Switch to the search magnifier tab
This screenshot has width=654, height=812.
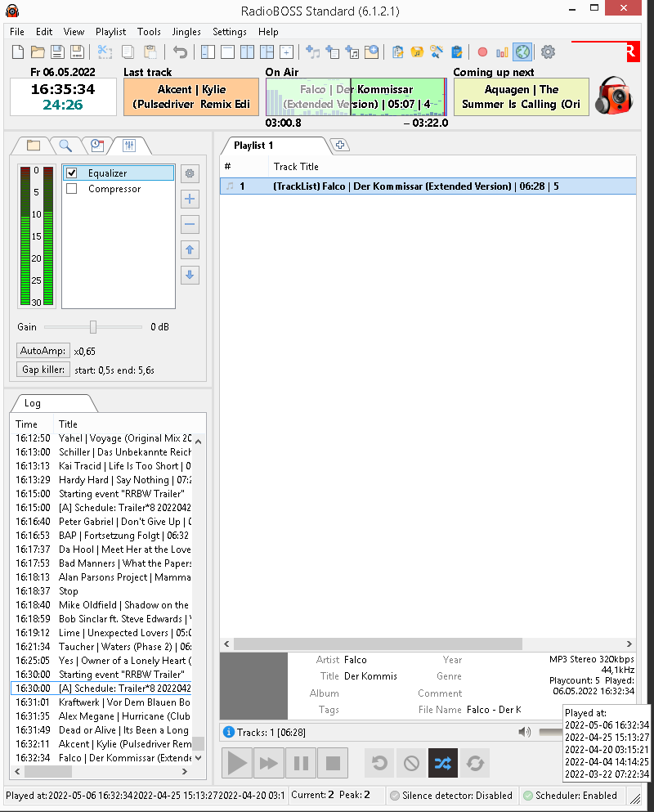point(65,146)
